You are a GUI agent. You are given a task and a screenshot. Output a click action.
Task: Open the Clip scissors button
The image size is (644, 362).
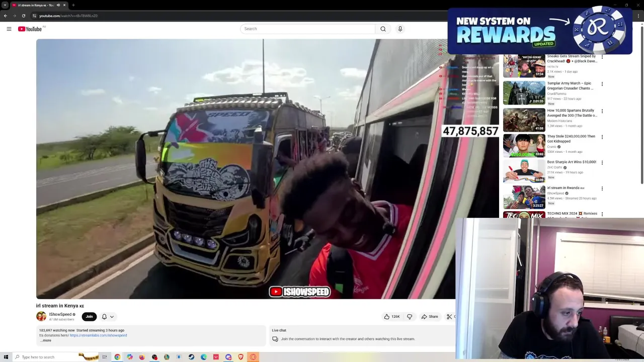tap(450, 317)
